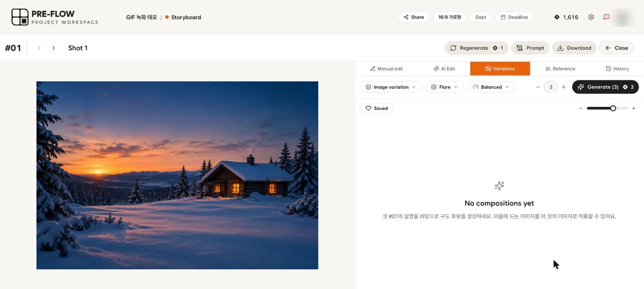Screen dimensions: 644x289
Task: Decrease the variation count with minus
Action: pos(538,87)
